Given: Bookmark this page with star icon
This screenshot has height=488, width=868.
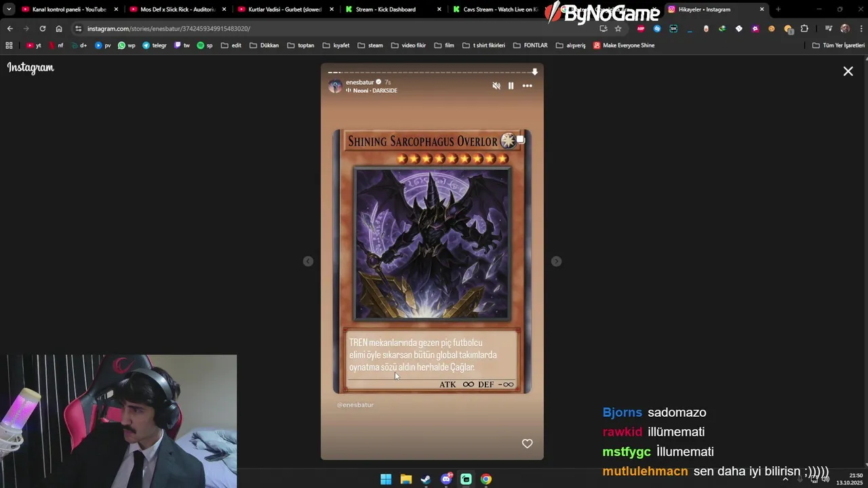Looking at the screenshot, I should click(618, 28).
